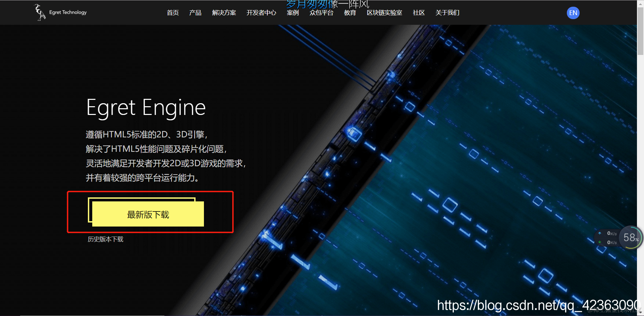Click the 58% memory usage widget
Image resolution: width=644 pixels, height=316 pixels.
point(631,238)
